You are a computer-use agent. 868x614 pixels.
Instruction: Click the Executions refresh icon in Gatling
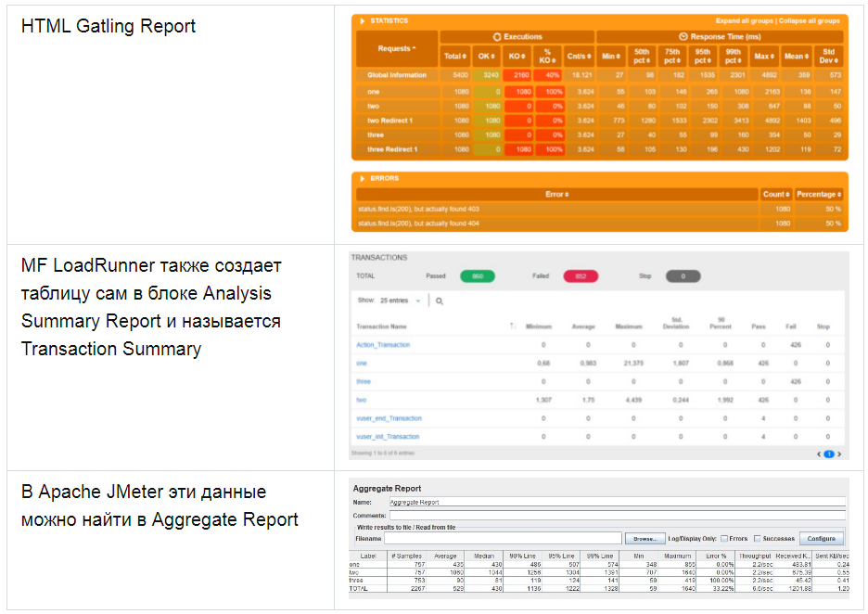(497, 36)
